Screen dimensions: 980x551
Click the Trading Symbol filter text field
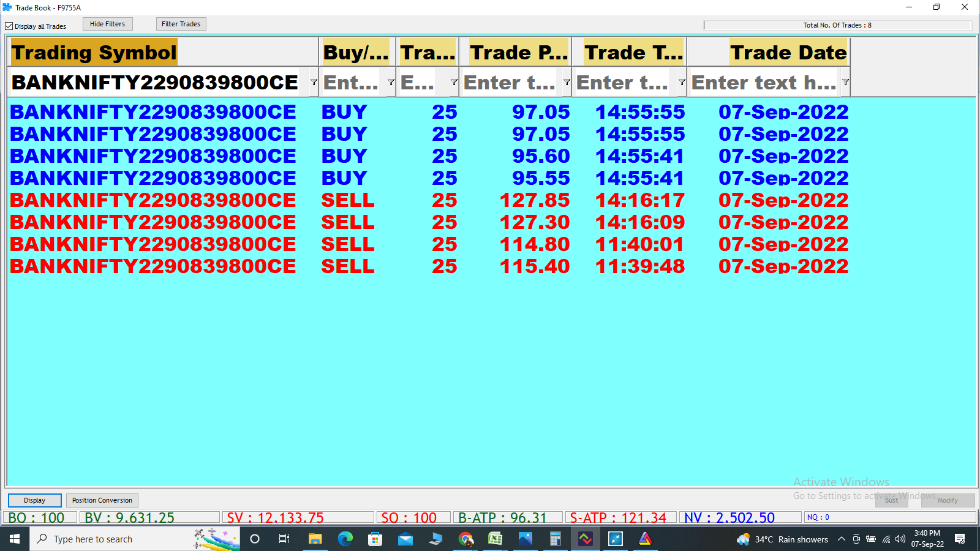click(156, 82)
